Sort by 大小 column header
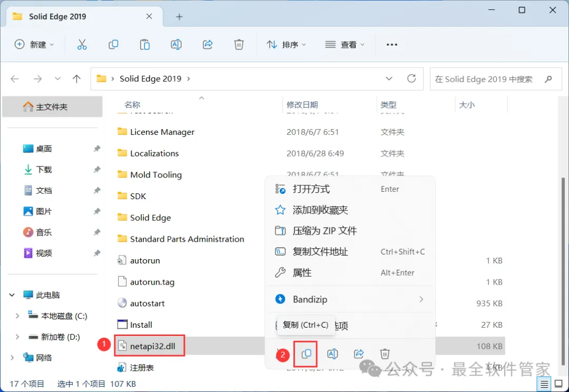 (467, 105)
